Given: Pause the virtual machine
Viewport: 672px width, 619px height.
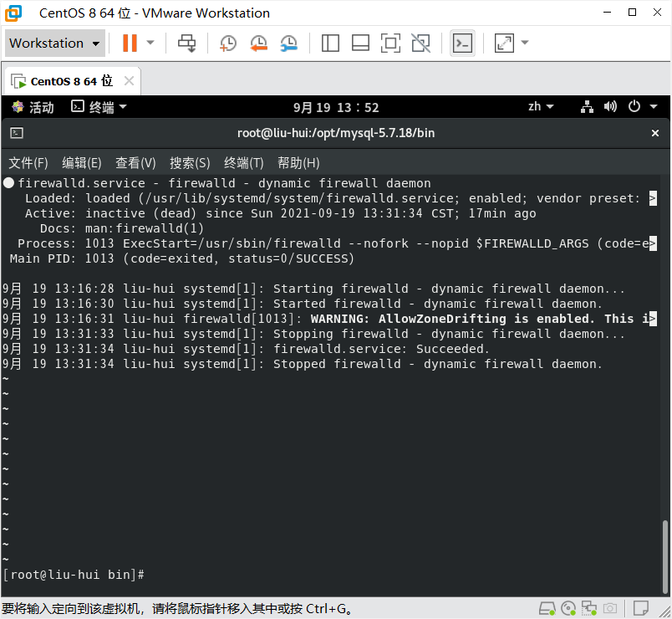Looking at the screenshot, I should pyautogui.click(x=130, y=43).
